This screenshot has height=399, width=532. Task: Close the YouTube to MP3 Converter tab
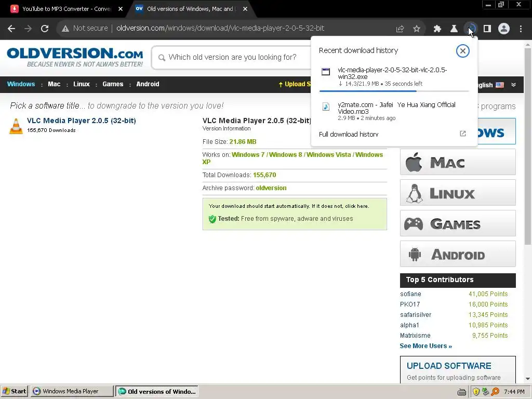(x=121, y=9)
